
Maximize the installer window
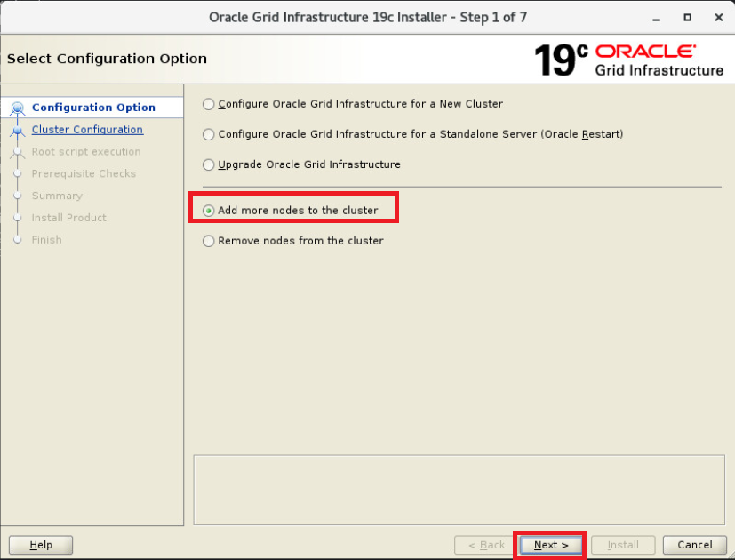click(687, 18)
